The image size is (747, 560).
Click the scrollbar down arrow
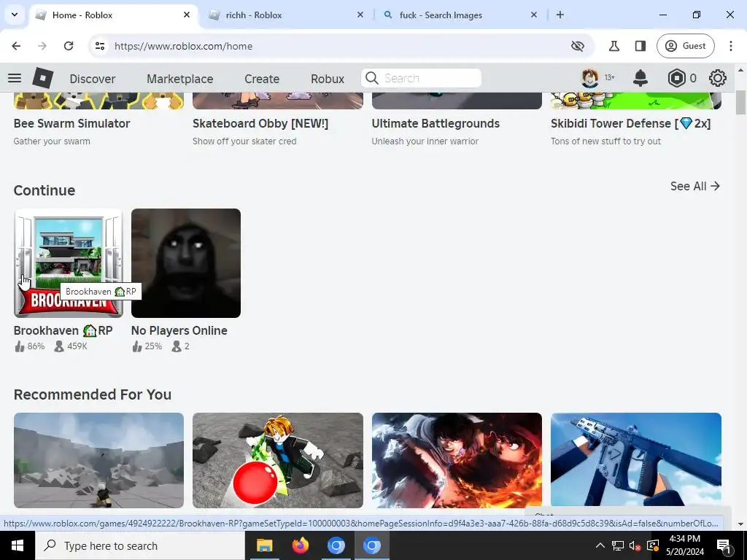pyautogui.click(x=741, y=524)
